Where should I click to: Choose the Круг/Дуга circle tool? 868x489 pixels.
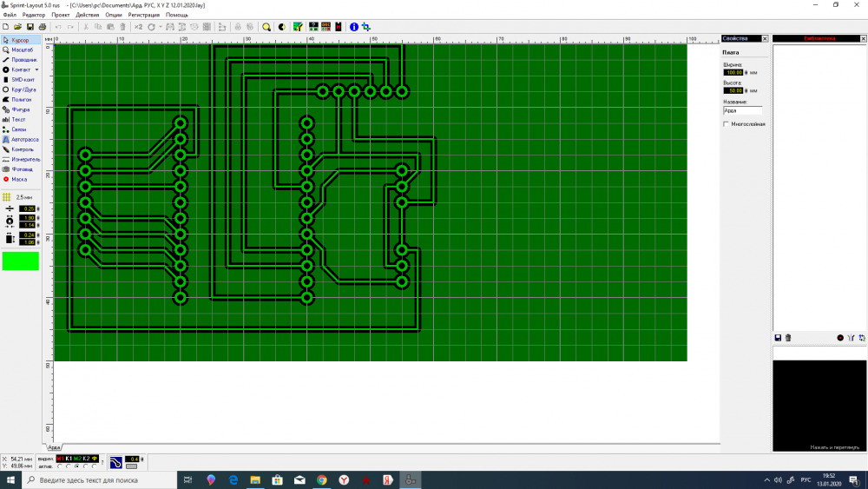click(x=23, y=89)
